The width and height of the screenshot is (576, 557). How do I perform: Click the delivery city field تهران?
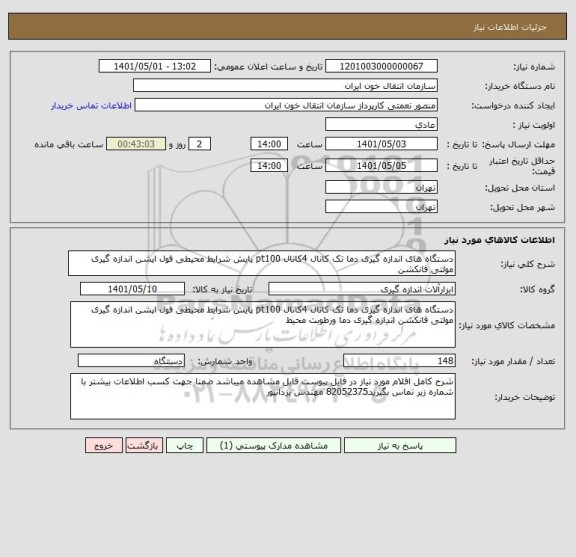pos(381,207)
